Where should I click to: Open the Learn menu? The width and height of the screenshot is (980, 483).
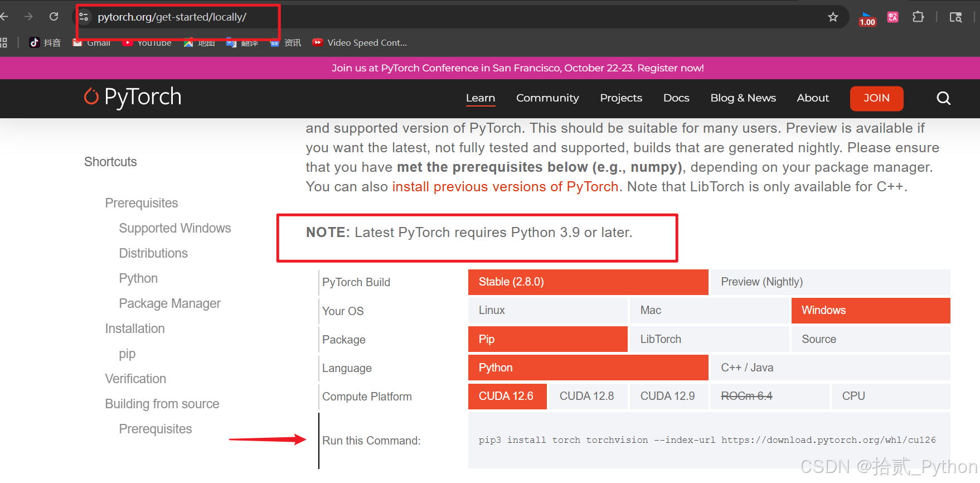[x=481, y=98]
